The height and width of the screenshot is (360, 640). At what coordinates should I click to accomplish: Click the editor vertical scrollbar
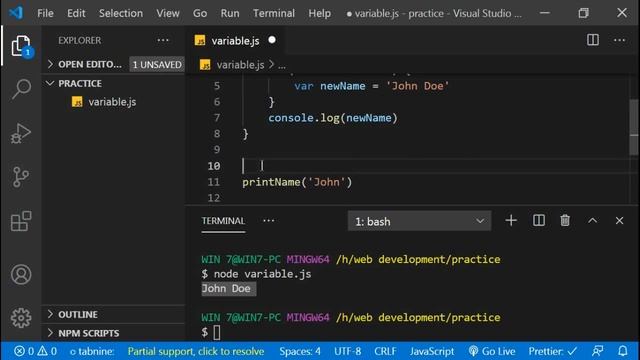pos(634,127)
